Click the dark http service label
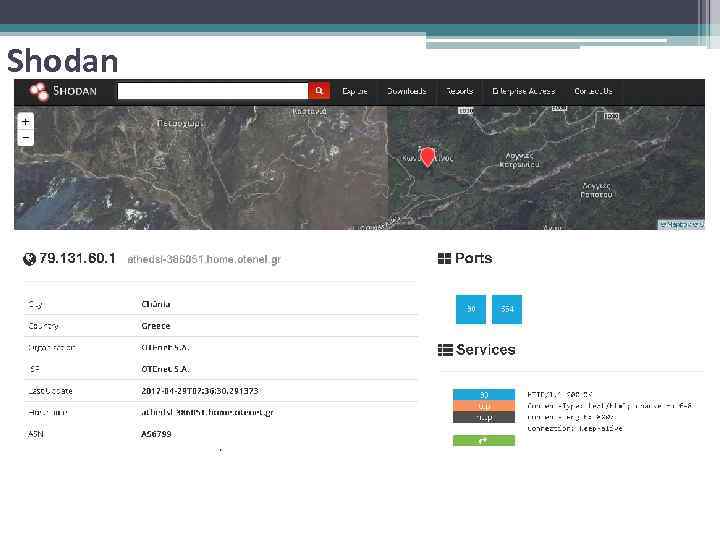Screen dimensions: 720x540 click(x=484, y=417)
